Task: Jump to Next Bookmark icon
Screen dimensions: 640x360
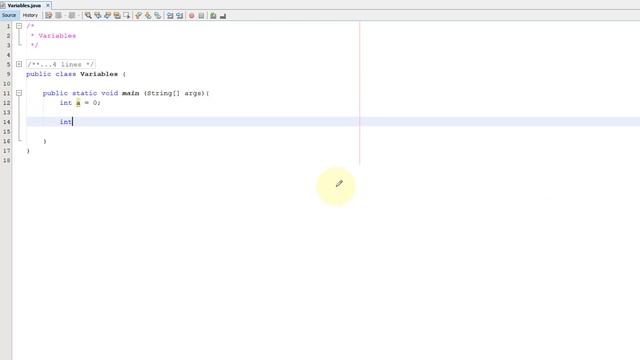Action: tap(148, 16)
